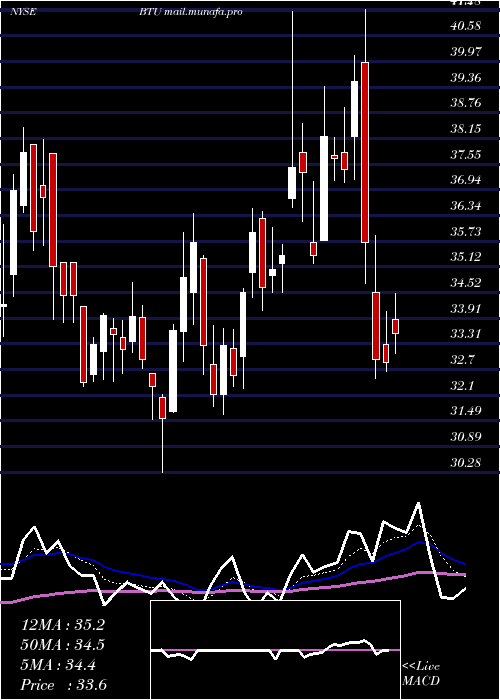Click the BTU mail.munafa.pro title text
The image size is (500, 700).
[191, 12]
